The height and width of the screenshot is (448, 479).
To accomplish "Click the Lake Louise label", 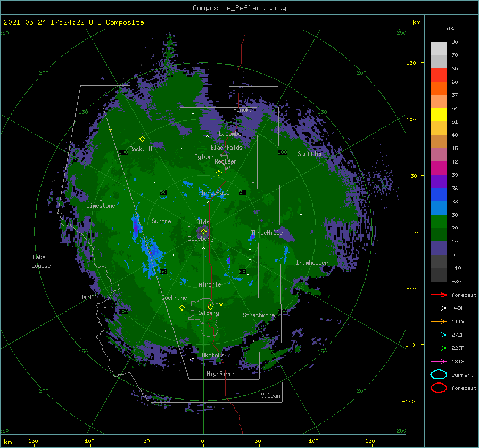I will click(41, 262).
